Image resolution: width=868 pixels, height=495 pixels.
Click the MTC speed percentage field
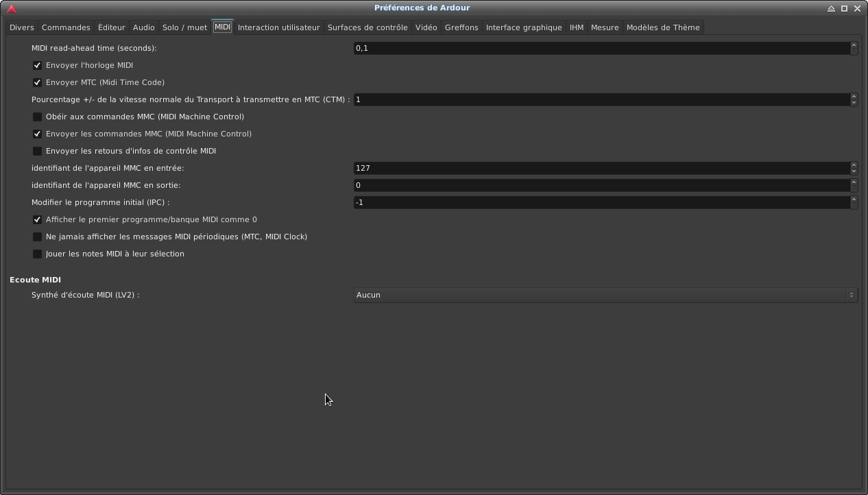[x=601, y=99]
